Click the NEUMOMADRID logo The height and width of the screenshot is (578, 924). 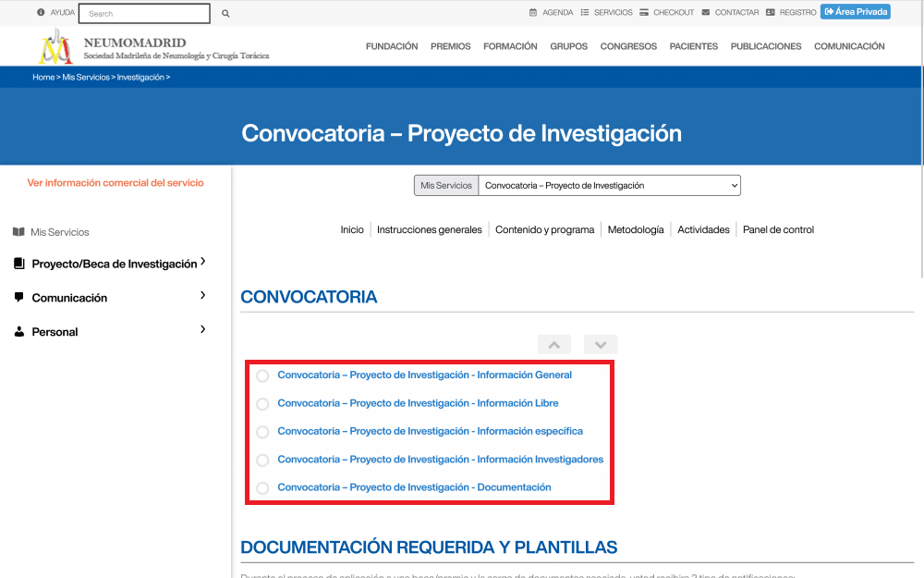55,46
